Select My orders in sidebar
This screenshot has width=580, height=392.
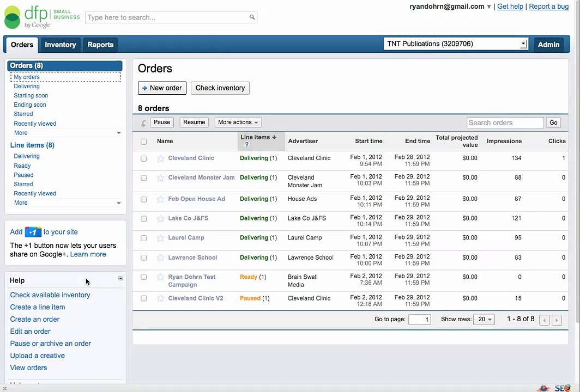tap(27, 77)
